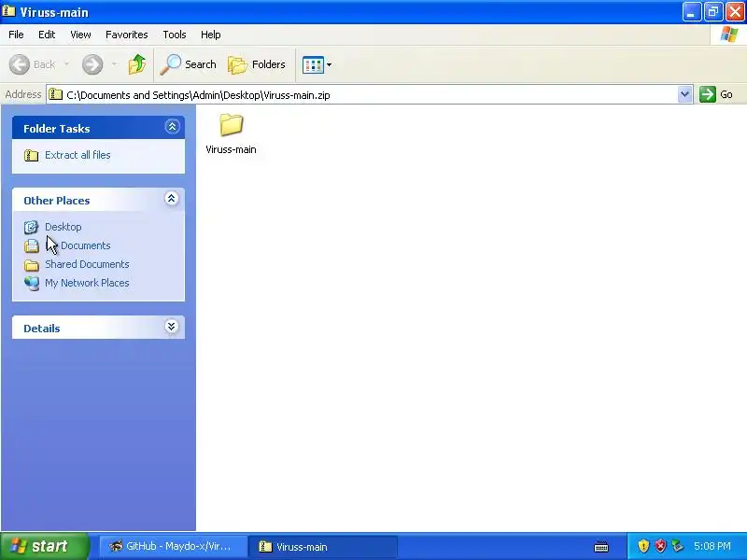The image size is (747, 560).
Task: Click the yellow security shield tray icon
Action: coord(643,546)
